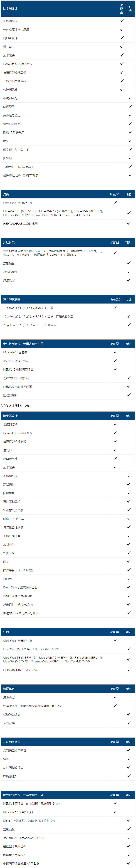Click the 高温构件 row label
Screen dimensions: 136x868
[x=9, y=485]
